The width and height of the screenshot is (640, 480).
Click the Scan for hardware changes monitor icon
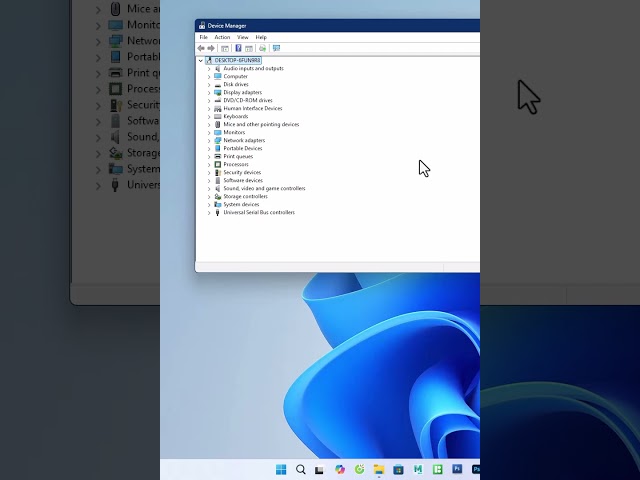[x=276, y=48]
